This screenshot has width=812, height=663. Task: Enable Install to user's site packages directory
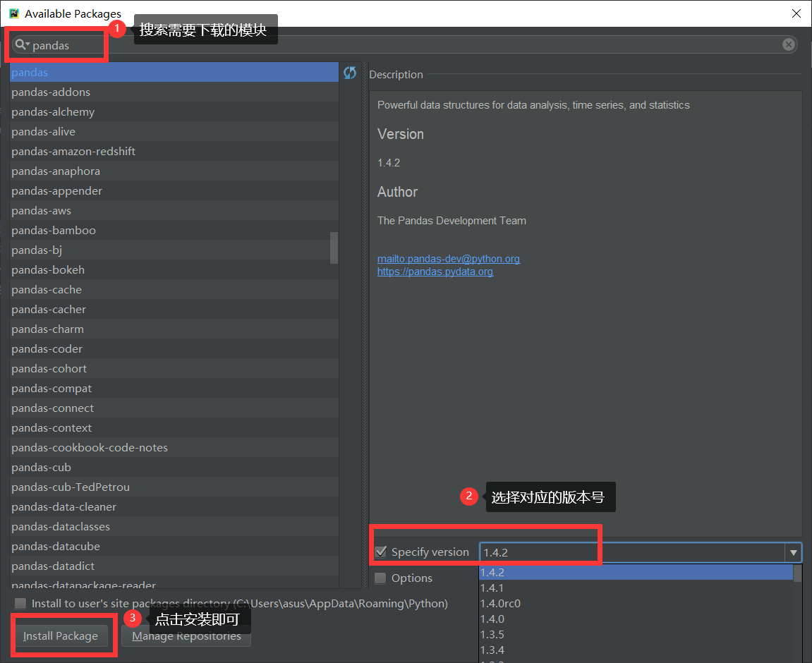[20, 604]
